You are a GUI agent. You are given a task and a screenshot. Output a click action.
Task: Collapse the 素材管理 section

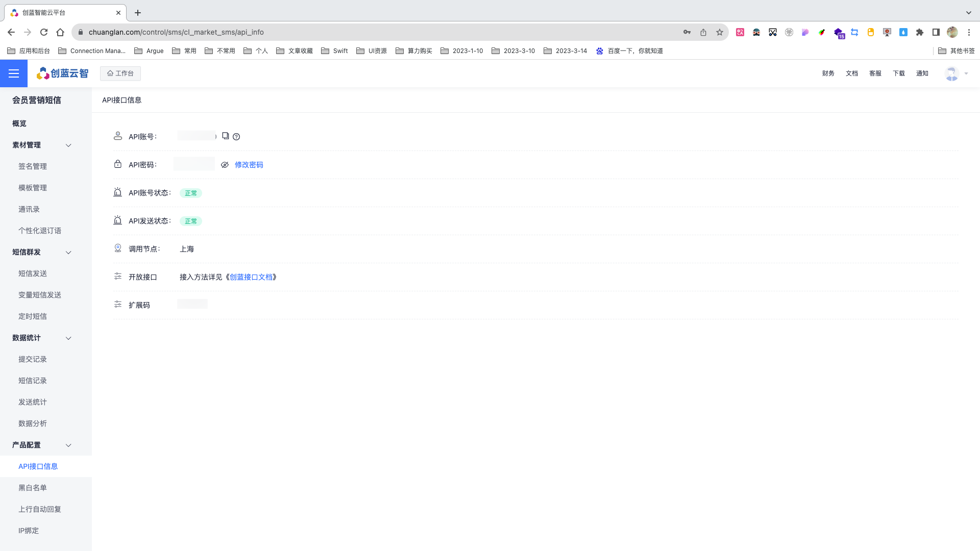68,145
